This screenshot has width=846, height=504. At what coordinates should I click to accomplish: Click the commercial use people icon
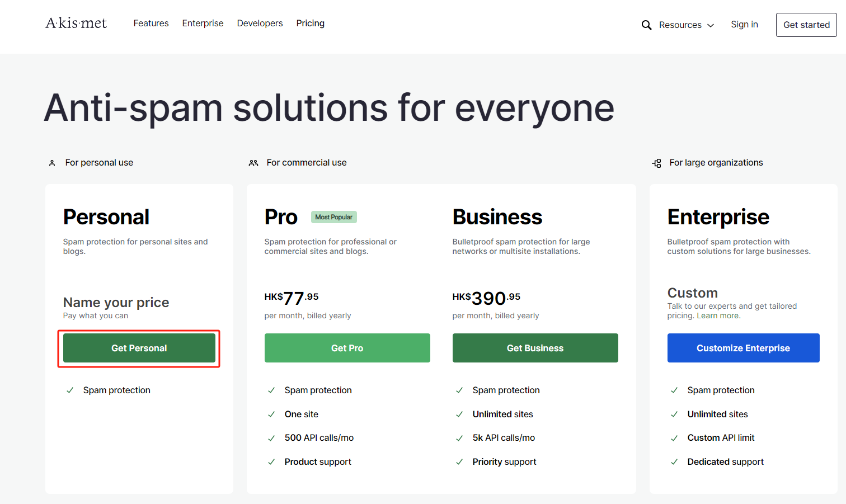[253, 163]
